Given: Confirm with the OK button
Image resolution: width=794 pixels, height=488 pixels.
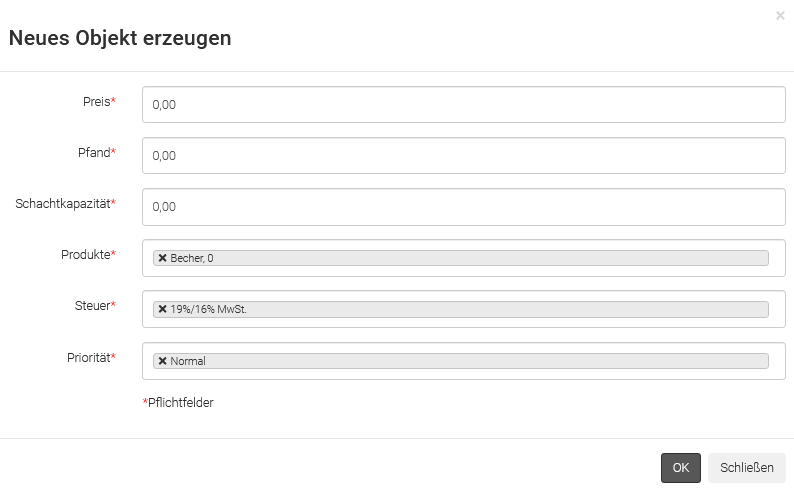Looking at the screenshot, I should click(x=680, y=468).
